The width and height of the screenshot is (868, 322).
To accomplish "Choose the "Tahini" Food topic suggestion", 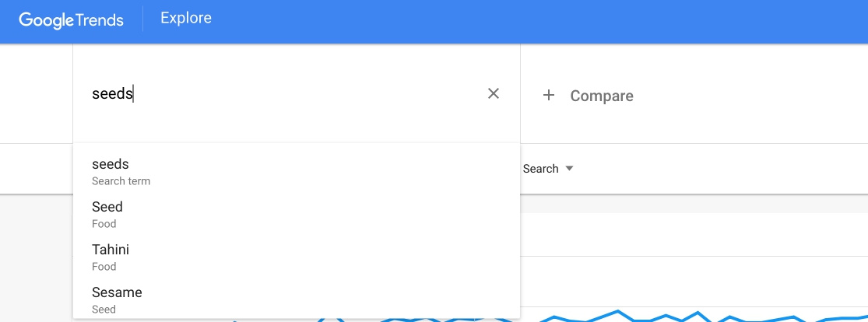I will click(296, 257).
